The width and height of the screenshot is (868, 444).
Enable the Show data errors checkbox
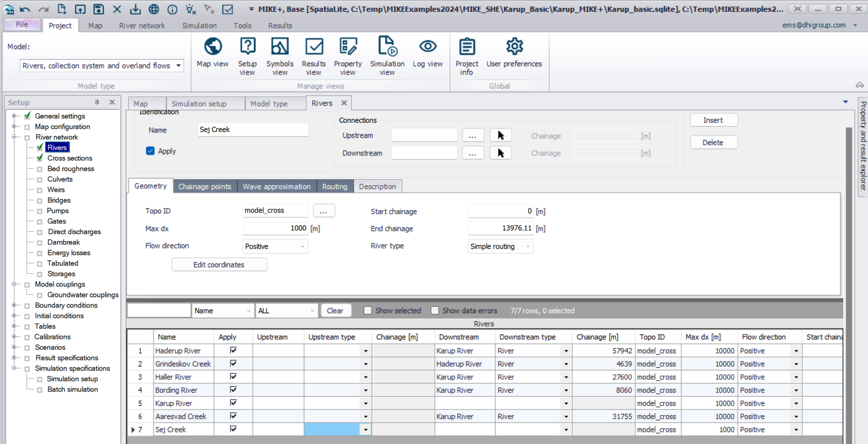click(435, 311)
